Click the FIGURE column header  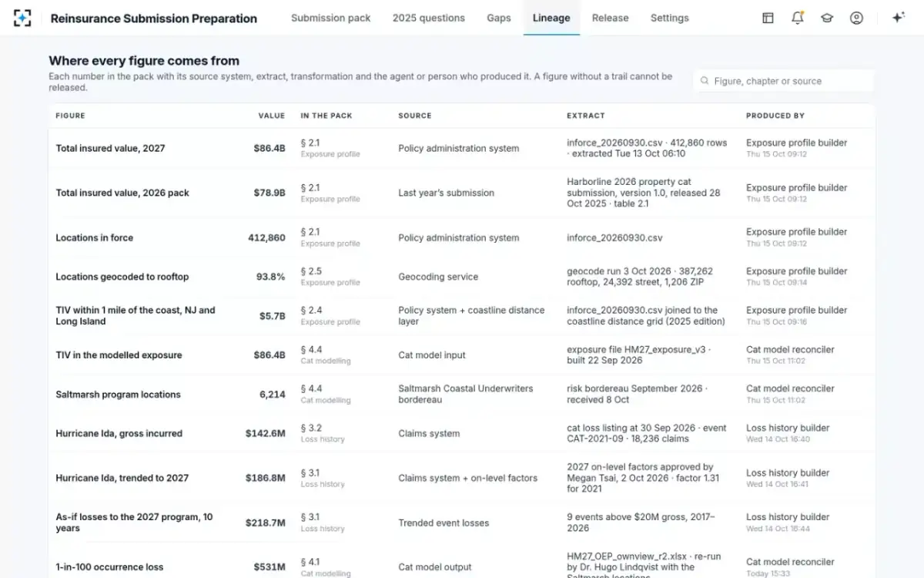(x=70, y=116)
